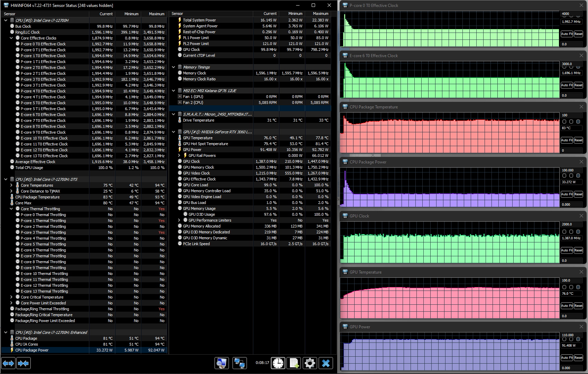Click the icon beside Total CPU Usage
Viewport: 588px width, 374px height.
[12, 167]
